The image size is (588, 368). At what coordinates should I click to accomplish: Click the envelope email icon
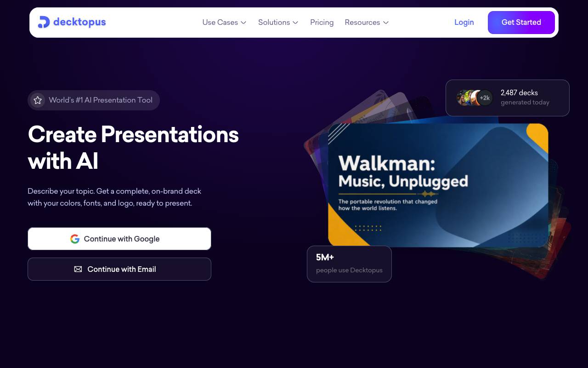[x=78, y=269]
